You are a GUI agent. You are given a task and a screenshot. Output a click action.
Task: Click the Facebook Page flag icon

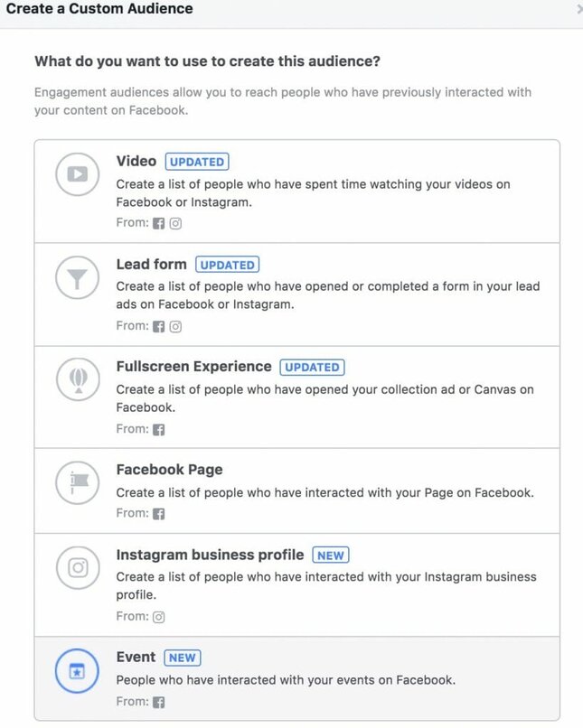[x=78, y=483]
